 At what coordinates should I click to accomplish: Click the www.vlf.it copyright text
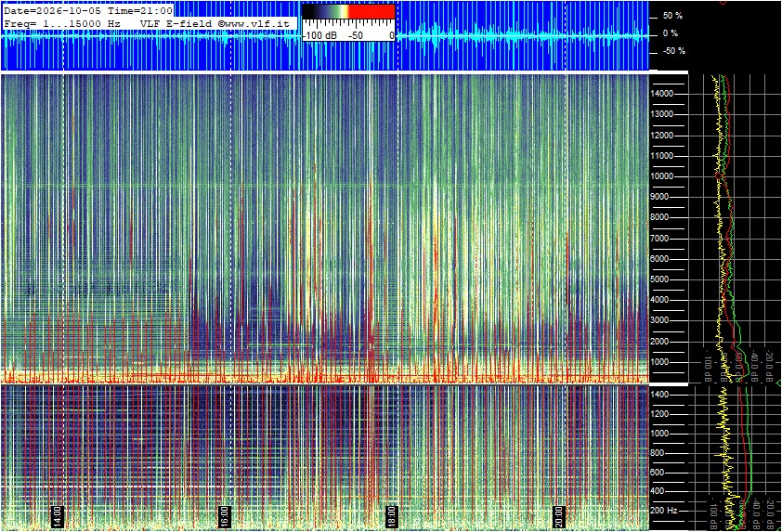pyautogui.click(x=254, y=23)
